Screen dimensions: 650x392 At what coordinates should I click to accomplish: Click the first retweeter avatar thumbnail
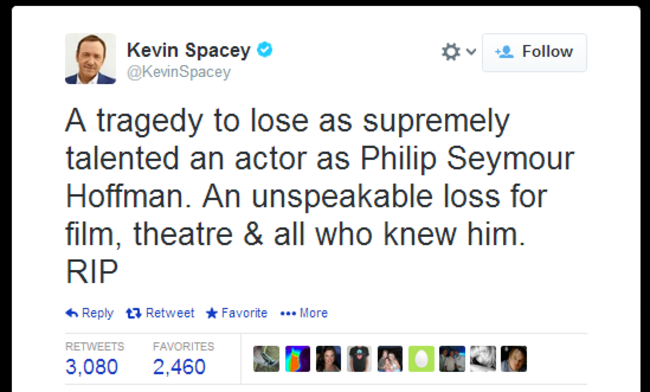[267, 359]
